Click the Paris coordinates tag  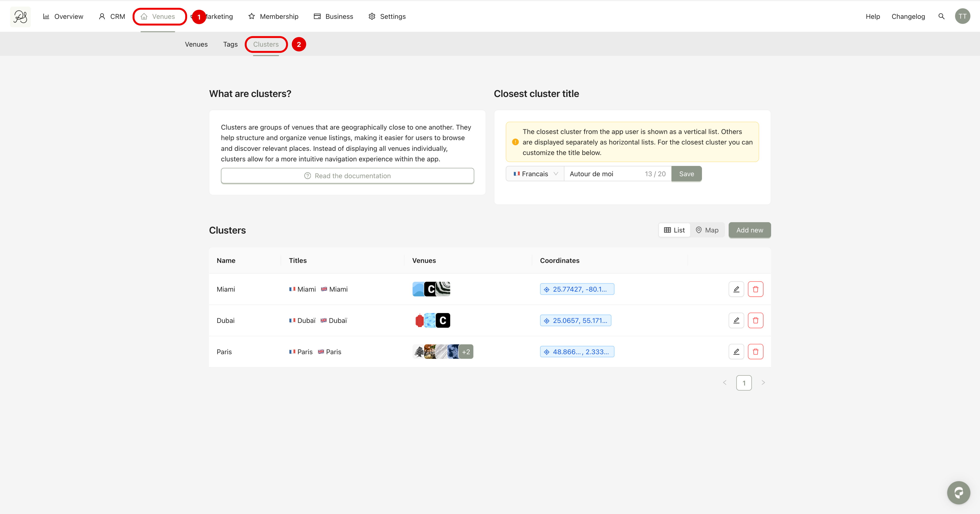(x=577, y=352)
